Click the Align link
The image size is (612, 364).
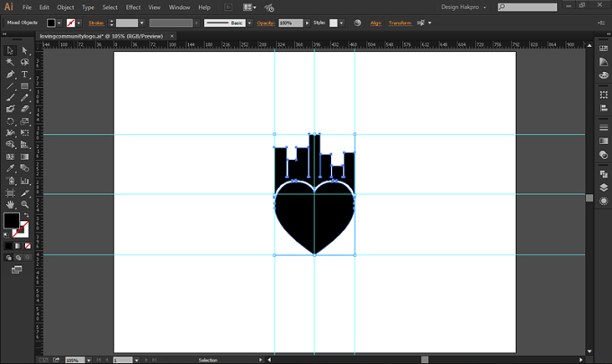(x=375, y=23)
